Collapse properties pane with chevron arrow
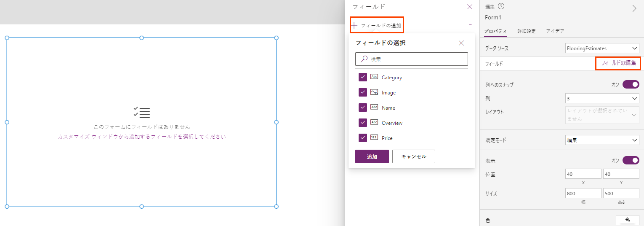 pos(634,8)
